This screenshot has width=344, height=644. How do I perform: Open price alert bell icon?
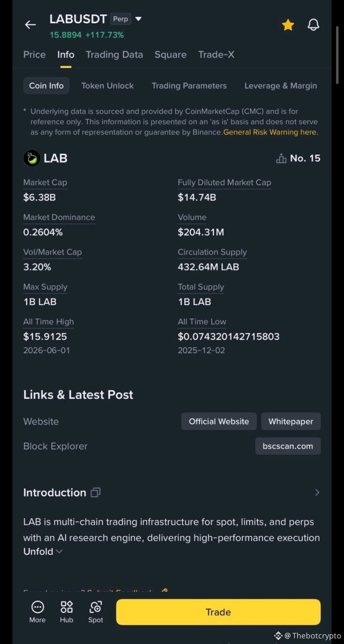tap(313, 25)
